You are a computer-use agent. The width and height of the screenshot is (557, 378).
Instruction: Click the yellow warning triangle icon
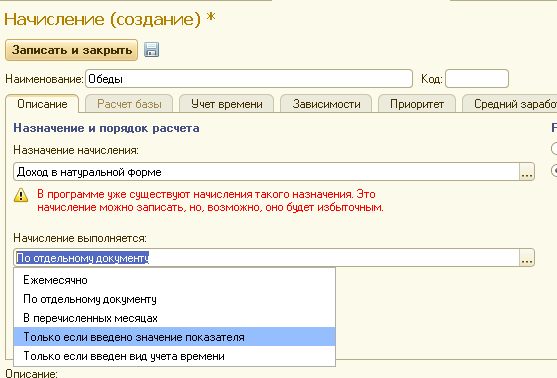point(21,195)
